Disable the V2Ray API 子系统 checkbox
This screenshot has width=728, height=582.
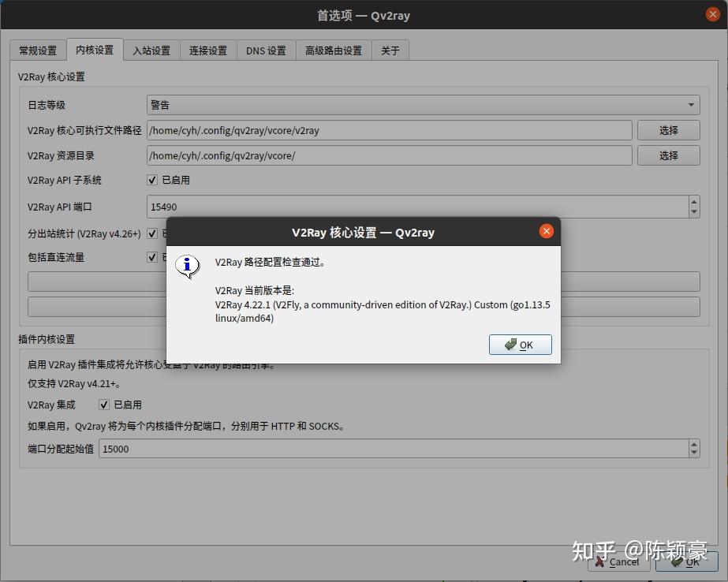pyautogui.click(x=151, y=180)
